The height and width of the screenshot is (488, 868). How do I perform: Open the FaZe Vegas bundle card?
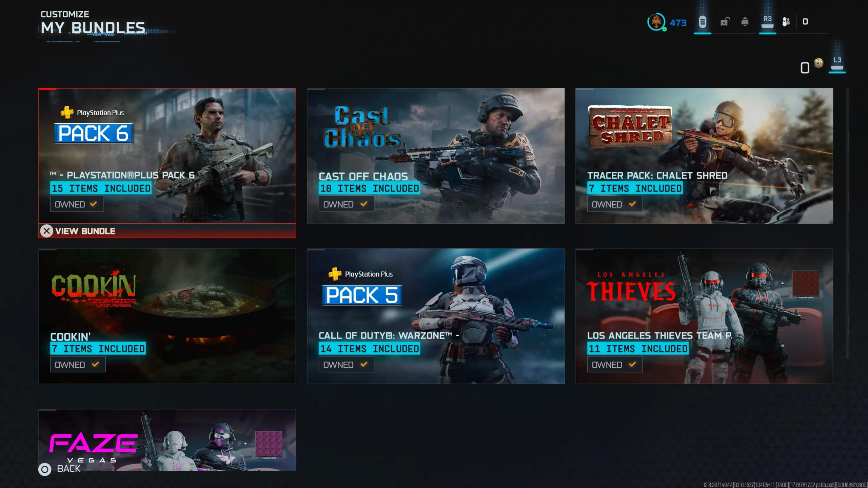point(167,440)
